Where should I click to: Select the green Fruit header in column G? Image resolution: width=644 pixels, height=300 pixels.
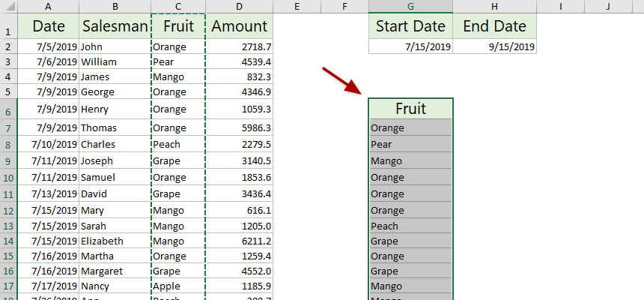(410, 109)
